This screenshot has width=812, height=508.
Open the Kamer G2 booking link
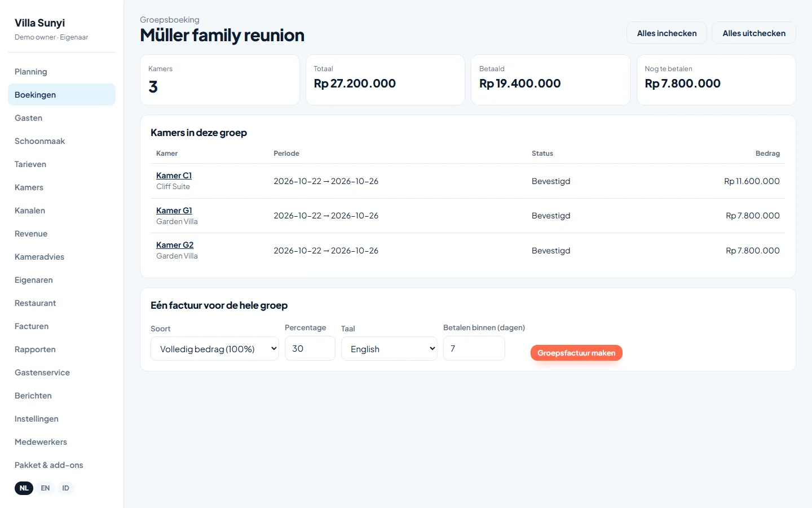point(175,245)
